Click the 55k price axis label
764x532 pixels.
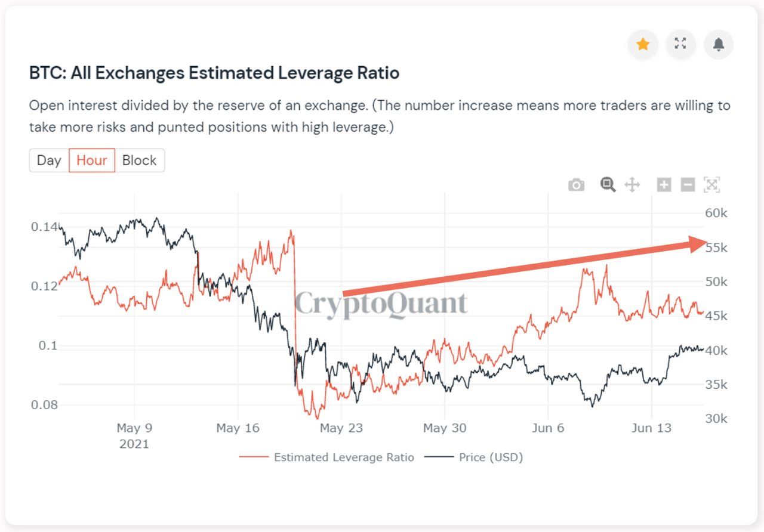(716, 248)
